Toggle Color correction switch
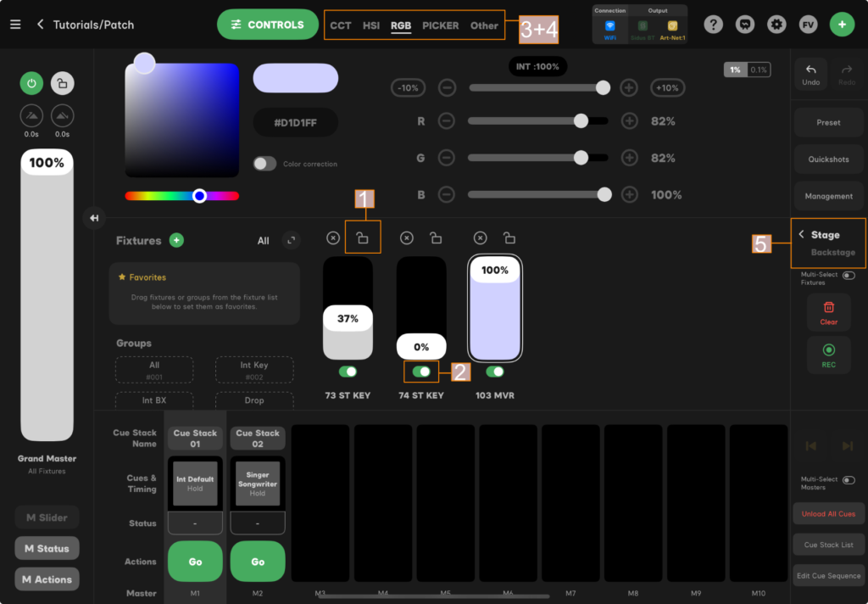Image resolution: width=868 pixels, height=604 pixels. [265, 164]
